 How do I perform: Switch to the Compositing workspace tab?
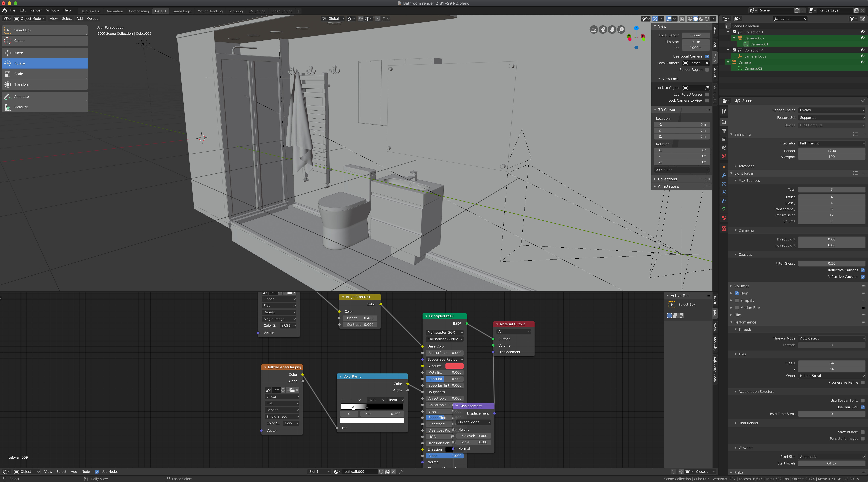click(138, 11)
